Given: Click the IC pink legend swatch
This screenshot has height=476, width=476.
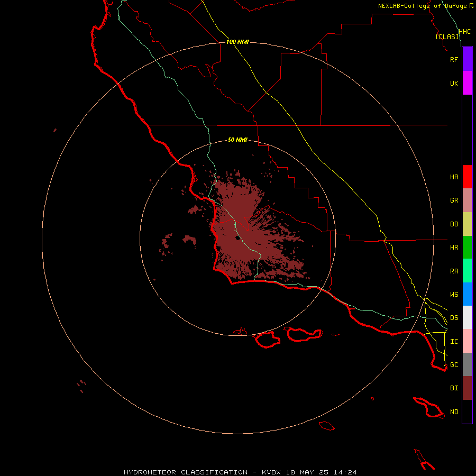Looking at the screenshot, I should [x=467, y=341].
